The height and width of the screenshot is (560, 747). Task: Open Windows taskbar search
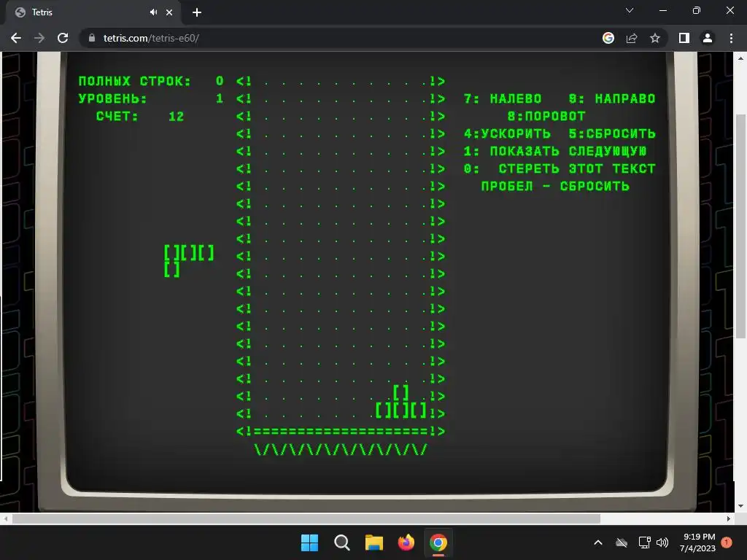[341, 542]
